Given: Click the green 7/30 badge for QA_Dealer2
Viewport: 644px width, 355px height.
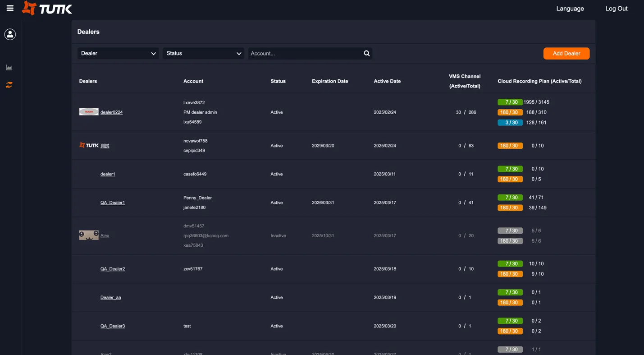Looking at the screenshot, I should (x=510, y=263).
